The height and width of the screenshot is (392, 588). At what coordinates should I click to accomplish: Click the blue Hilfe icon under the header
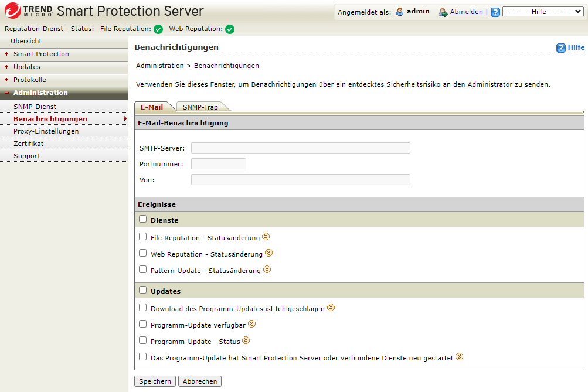pos(561,48)
